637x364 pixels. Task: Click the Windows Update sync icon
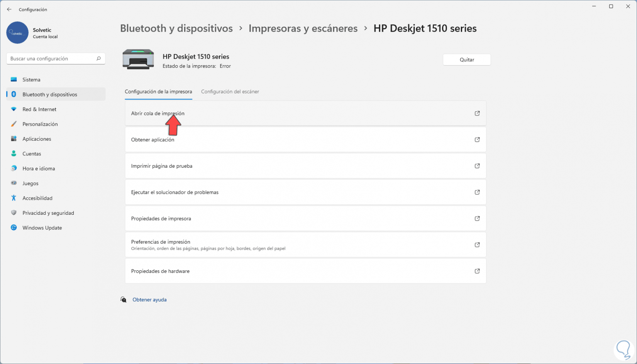tap(14, 228)
